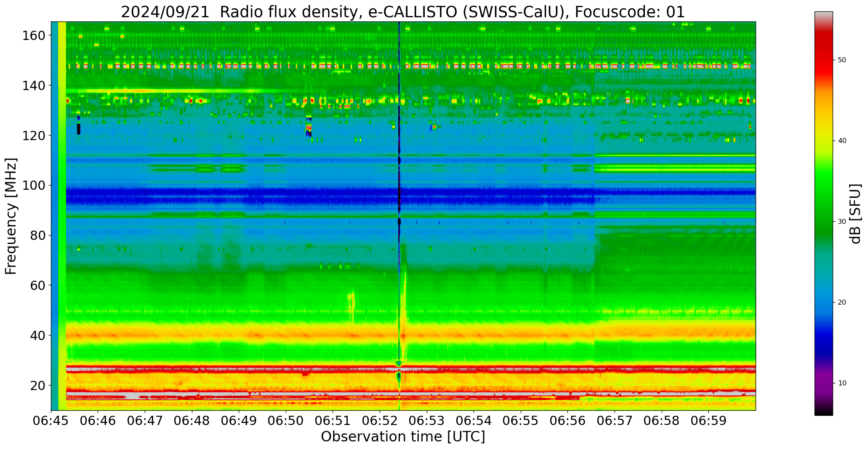
Task: Click the 06:59 time tick label
Action: tap(708, 420)
